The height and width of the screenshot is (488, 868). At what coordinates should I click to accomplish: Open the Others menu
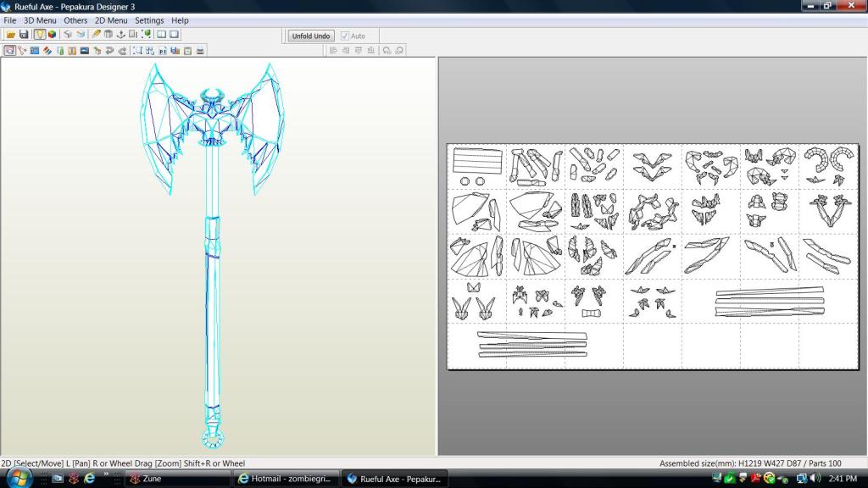(x=75, y=20)
